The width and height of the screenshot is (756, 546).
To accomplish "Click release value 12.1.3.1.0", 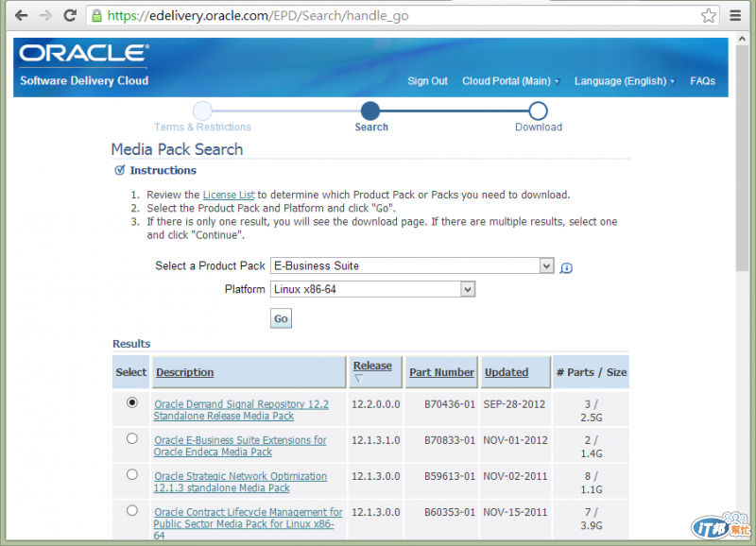I will (x=375, y=440).
